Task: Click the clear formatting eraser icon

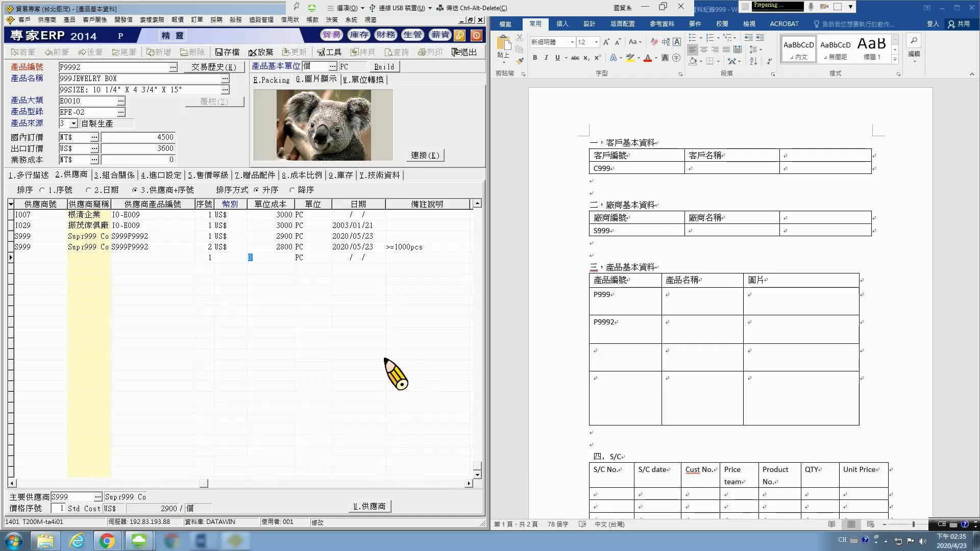Action: pos(654,42)
